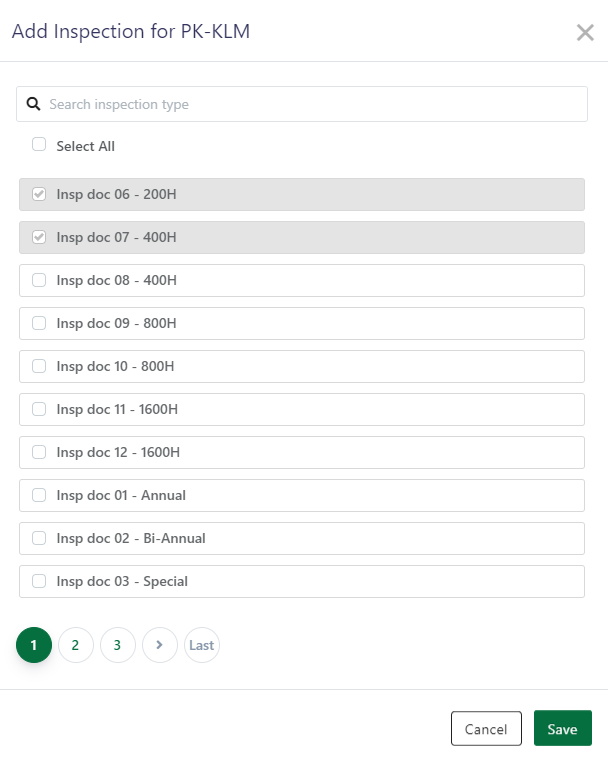The height and width of the screenshot is (760, 608).
Task: Uncheck Insp doc 06 - 200H
Action: point(39,194)
